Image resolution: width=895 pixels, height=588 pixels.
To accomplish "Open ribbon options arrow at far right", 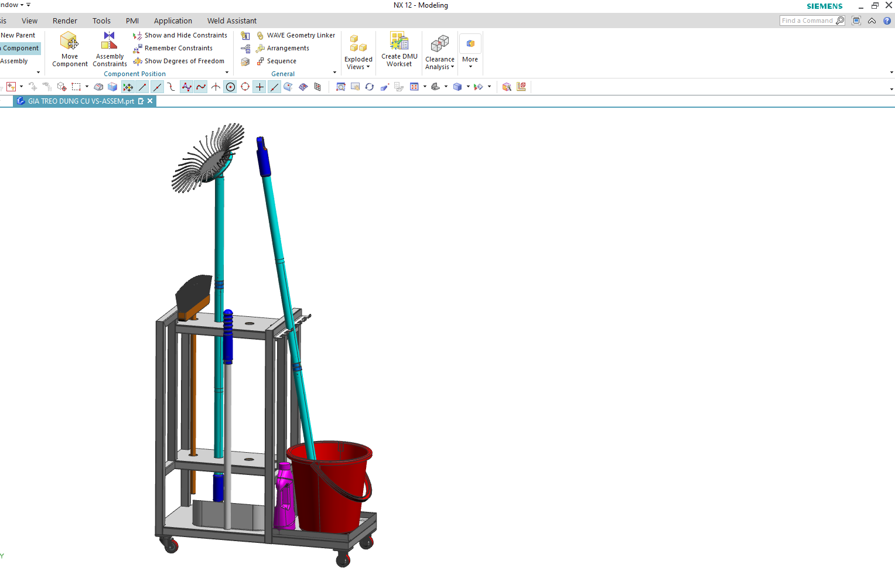I will click(x=891, y=73).
